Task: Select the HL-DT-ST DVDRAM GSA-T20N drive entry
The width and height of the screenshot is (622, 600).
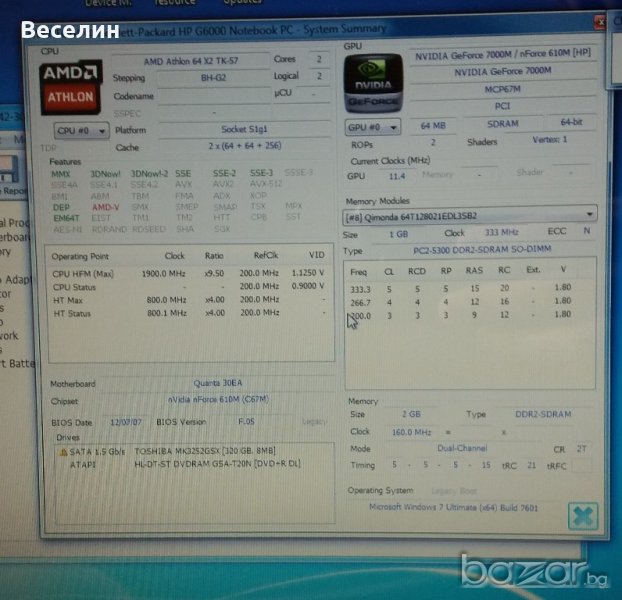Action: (x=217, y=463)
